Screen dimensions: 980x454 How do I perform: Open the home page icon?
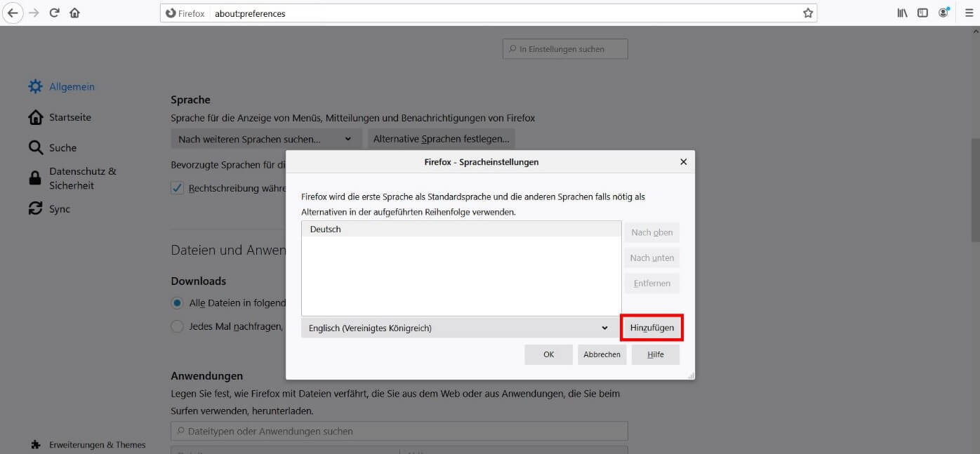(74, 13)
